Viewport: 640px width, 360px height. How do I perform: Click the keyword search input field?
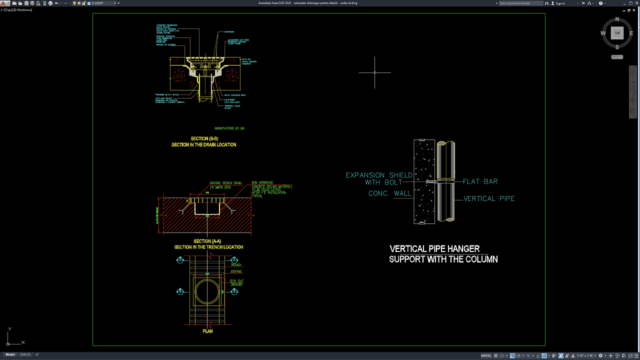521,3
